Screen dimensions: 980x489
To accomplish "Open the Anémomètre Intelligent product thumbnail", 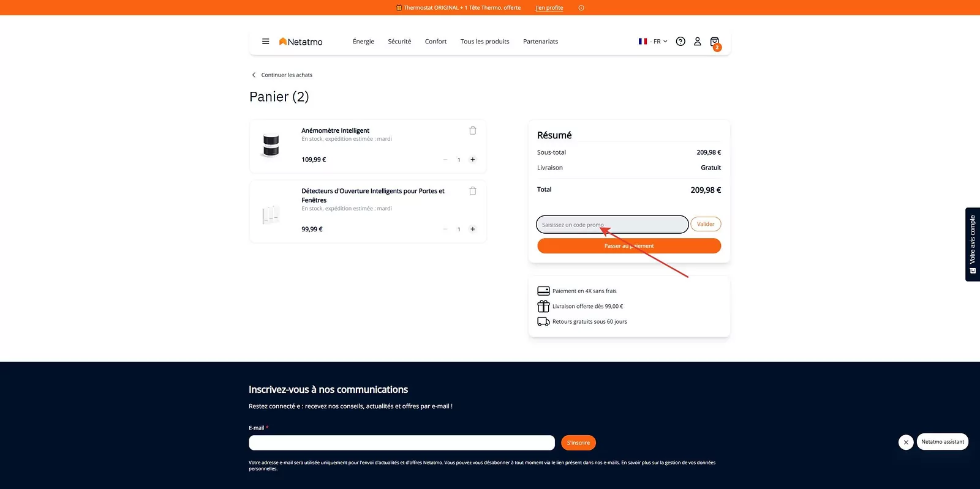I will pyautogui.click(x=271, y=146).
